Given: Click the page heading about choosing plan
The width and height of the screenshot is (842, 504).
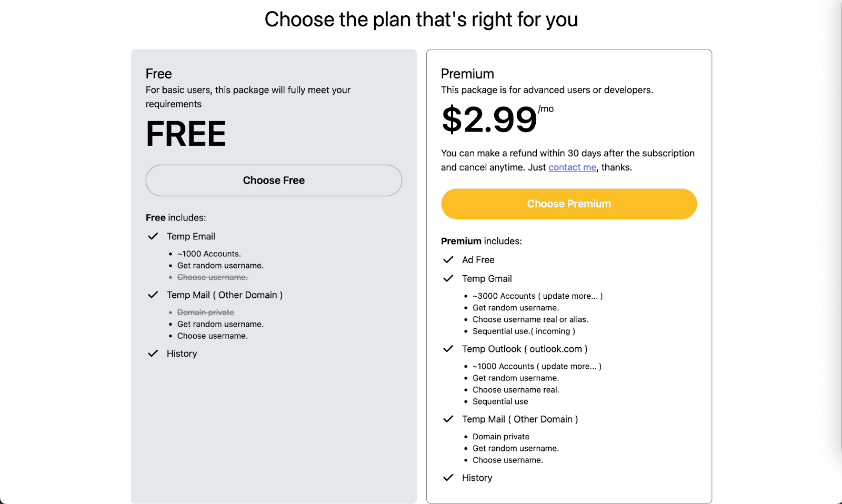Looking at the screenshot, I should coord(421,20).
